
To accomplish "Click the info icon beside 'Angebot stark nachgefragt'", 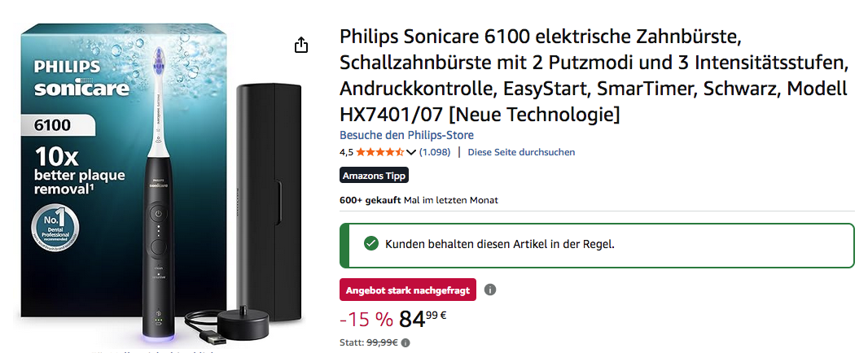I will (490, 290).
